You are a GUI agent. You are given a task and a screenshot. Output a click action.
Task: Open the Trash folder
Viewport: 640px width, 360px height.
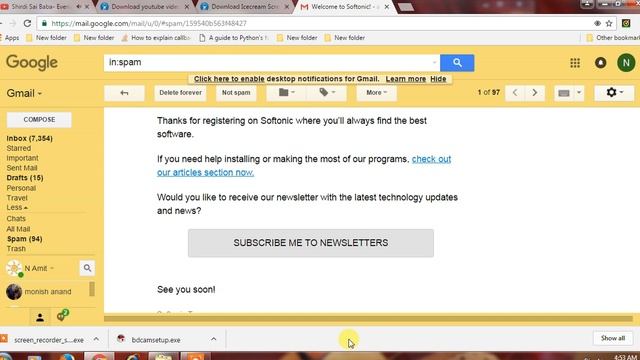pos(16,249)
